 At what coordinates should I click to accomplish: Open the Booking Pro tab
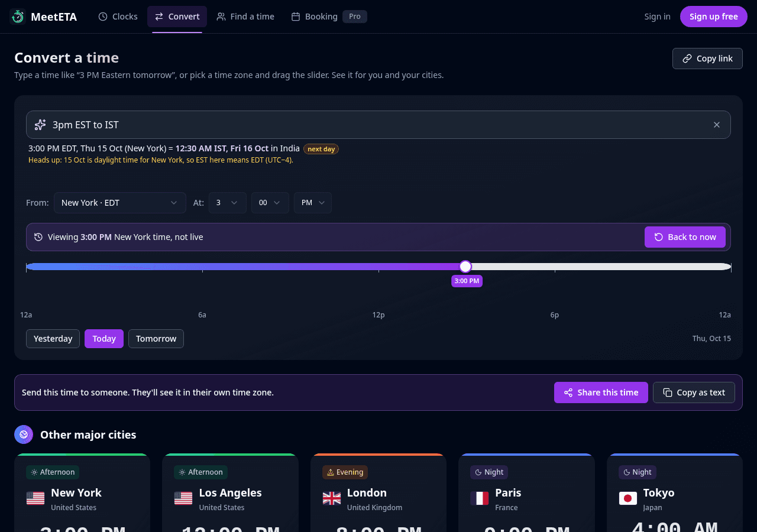(x=329, y=17)
